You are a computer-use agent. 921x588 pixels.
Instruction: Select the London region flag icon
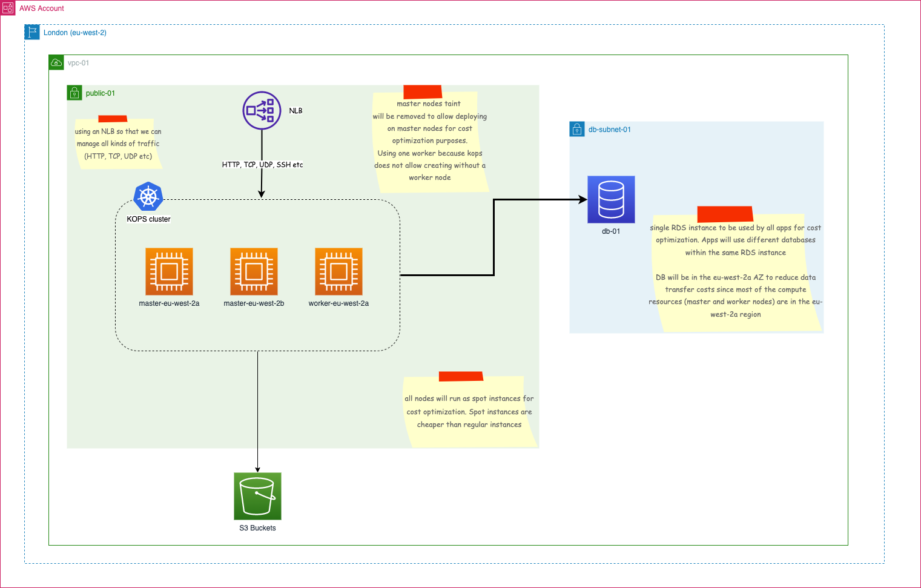tap(32, 32)
